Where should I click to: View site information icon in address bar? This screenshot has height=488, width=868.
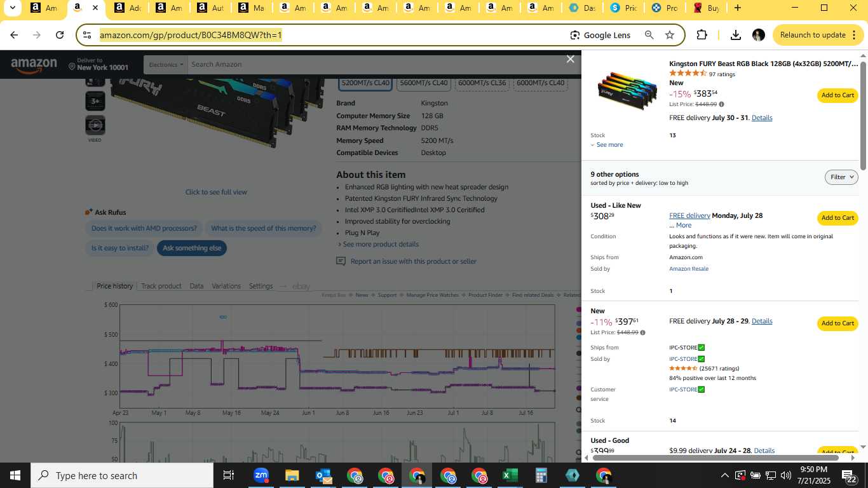click(88, 35)
